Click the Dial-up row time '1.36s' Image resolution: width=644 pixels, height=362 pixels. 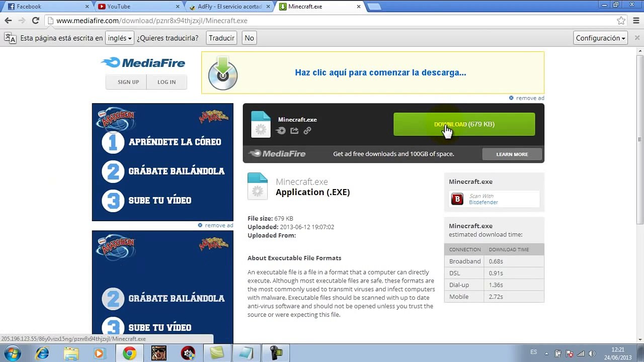496,285
